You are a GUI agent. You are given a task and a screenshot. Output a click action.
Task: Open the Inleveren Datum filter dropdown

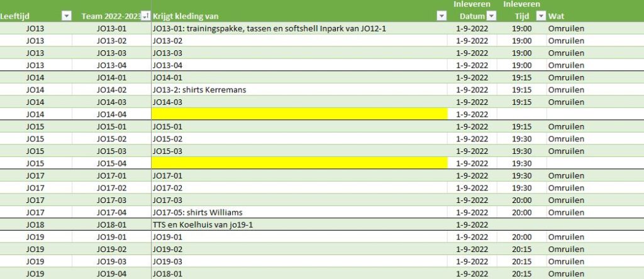tap(491, 16)
